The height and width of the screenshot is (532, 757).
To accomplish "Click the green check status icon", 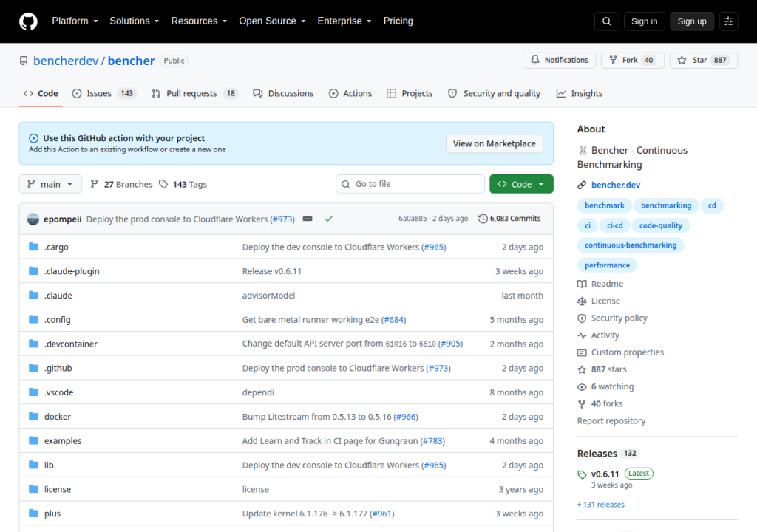I will click(329, 219).
